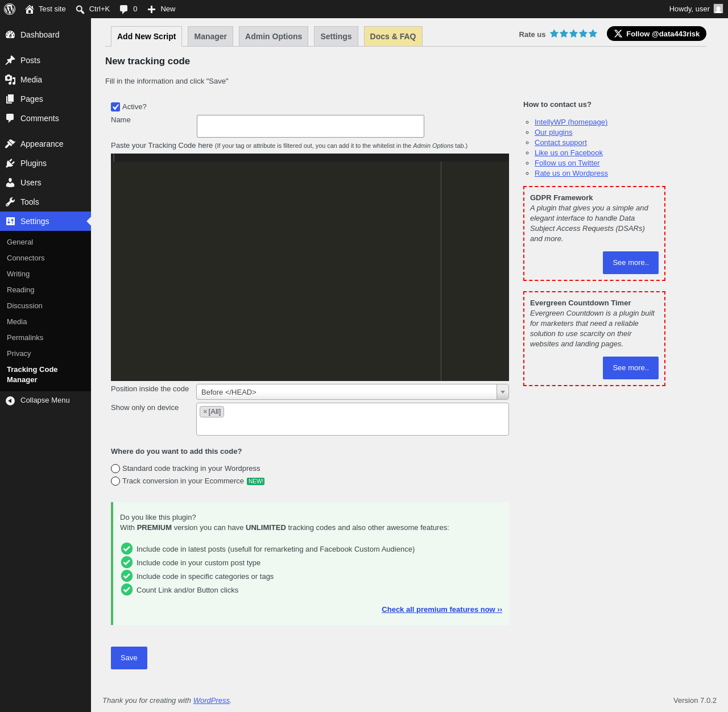The width and height of the screenshot is (728, 712).
Task: Switch to the Admin Options tab
Action: point(274,36)
